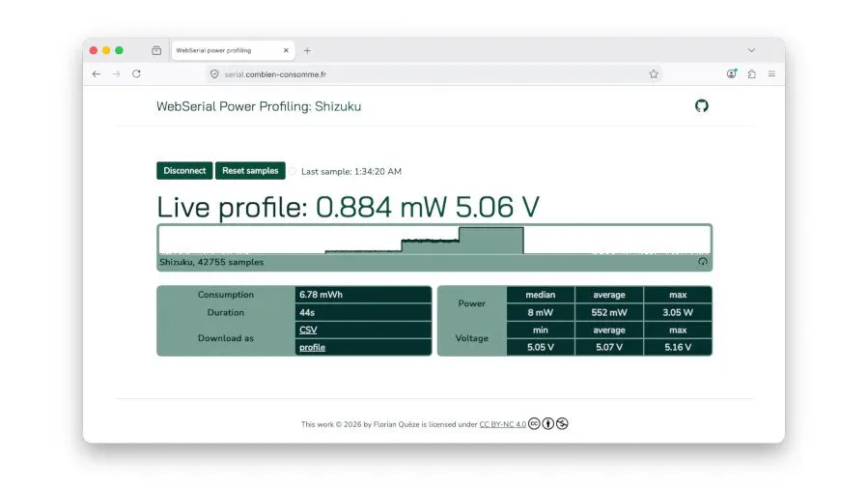Click the "0.884 mW 5.06 V" live reading

428,207
